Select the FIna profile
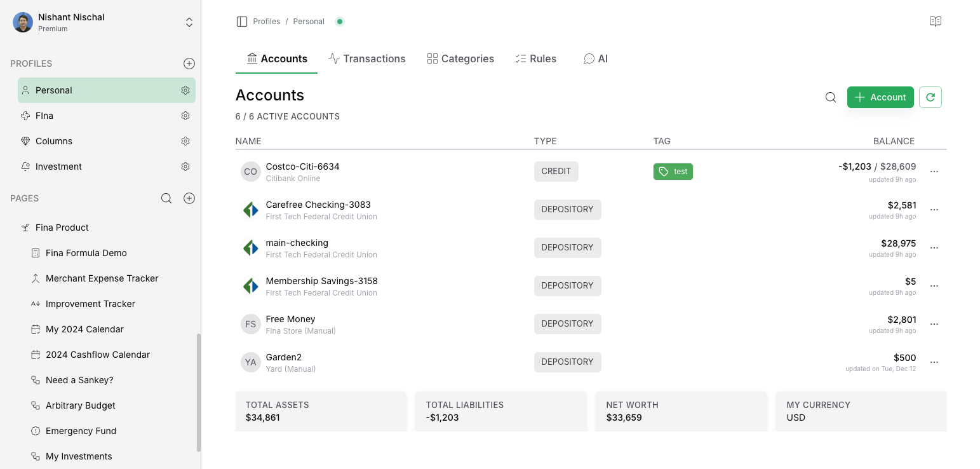Screen dimensions: 980x469 107,116
